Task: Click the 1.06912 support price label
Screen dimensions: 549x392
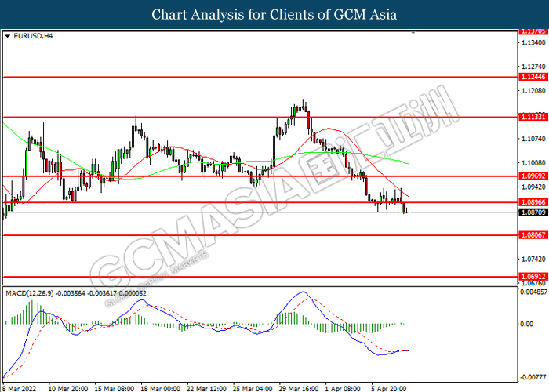Action: [x=533, y=277]
